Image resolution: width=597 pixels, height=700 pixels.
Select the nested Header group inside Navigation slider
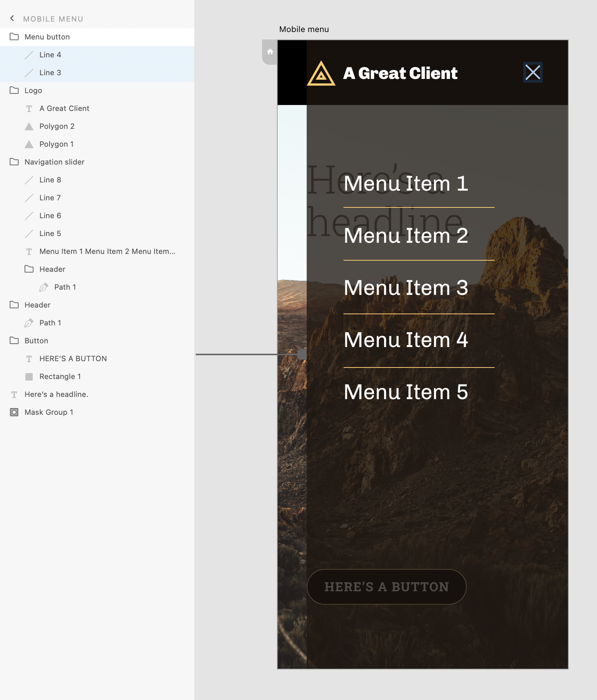pos(97,269)
